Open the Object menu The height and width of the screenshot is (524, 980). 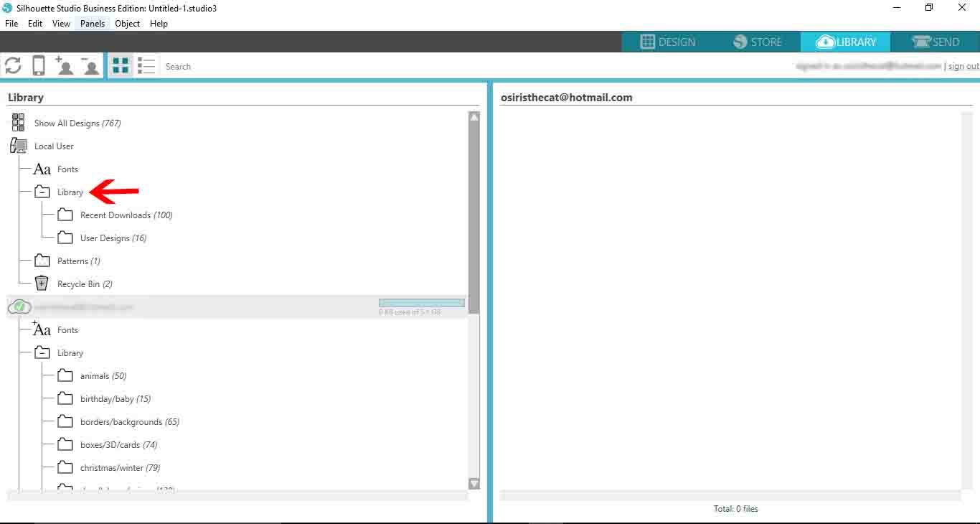click(128, 24)
